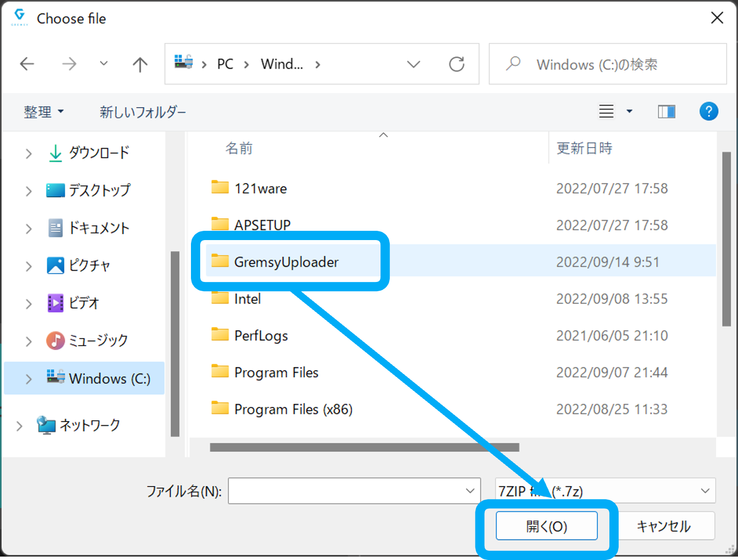Select ネットワーク in navigation pane
The image size is (738, 560).
tap(78, 425)
